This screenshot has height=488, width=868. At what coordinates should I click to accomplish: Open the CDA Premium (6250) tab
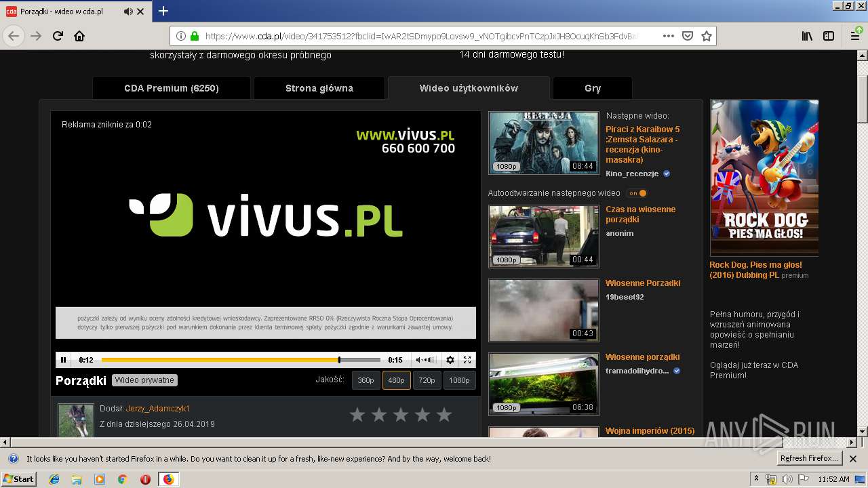pos(172,88)
